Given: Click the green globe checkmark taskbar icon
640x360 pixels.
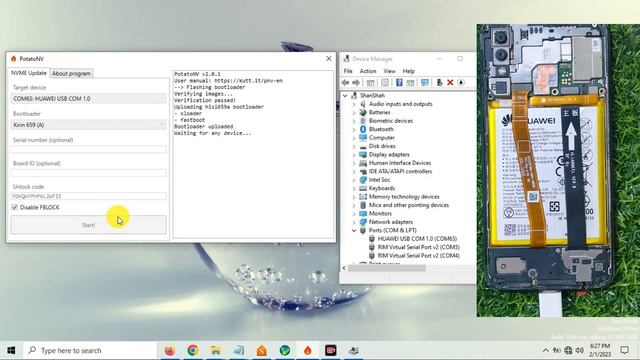Looking at the screenshot, I should tap(285, 350).
